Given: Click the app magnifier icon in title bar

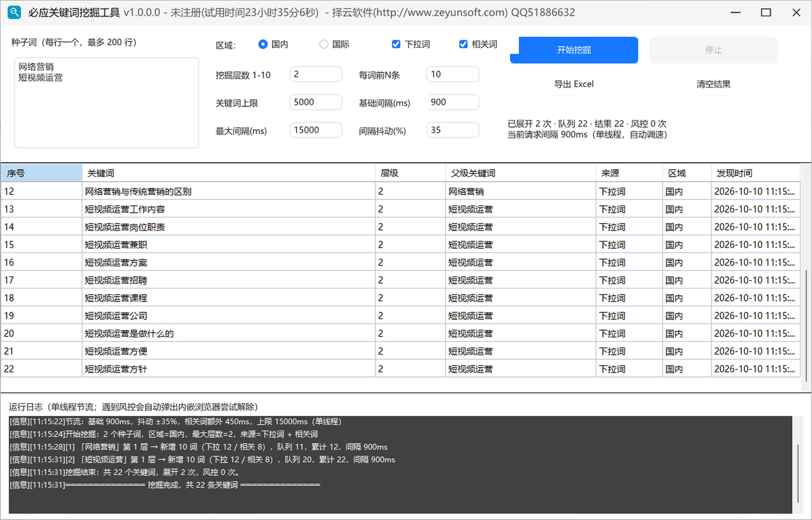Looking at the screenshot, I should click(14, 12).
